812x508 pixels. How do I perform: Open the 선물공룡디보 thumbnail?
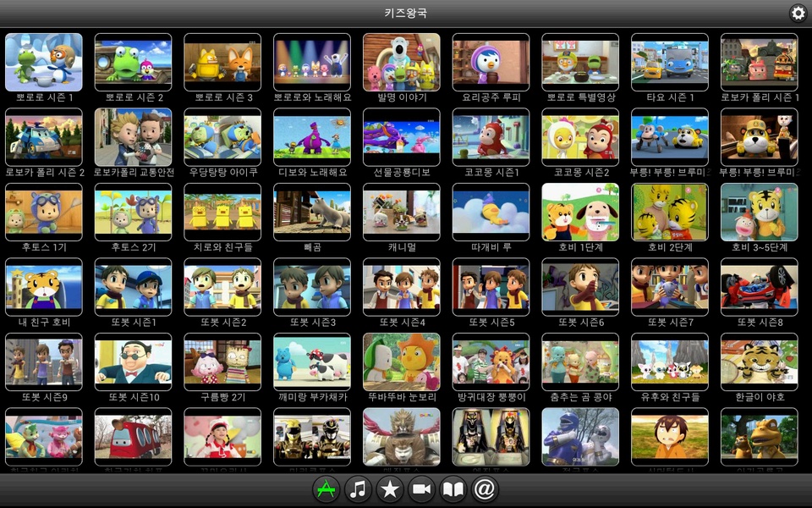[402, 137]
